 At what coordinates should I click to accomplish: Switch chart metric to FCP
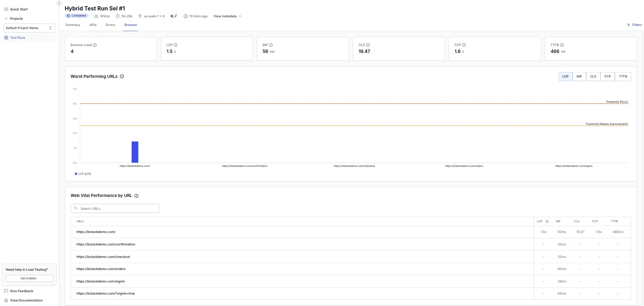608,76
